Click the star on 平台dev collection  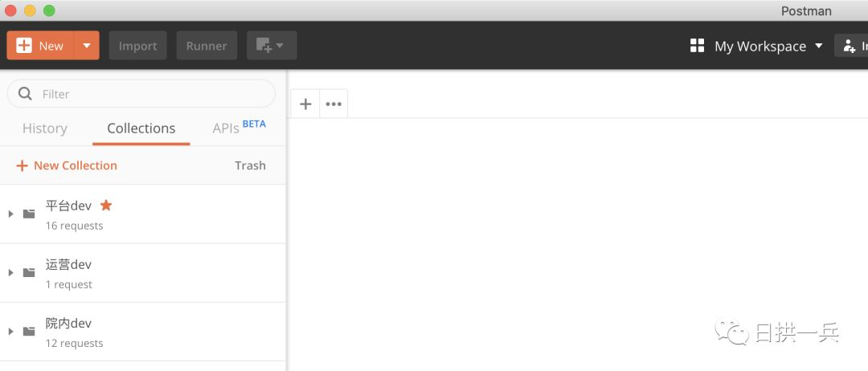pyautogui.click(x=106, y=206)
